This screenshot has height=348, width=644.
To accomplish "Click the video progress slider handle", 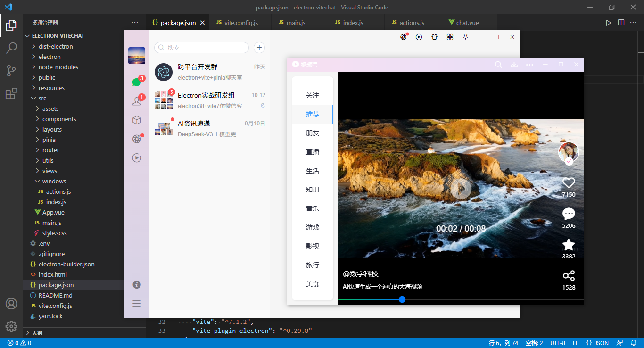I will pyautogui.click(x=402, y=299).
